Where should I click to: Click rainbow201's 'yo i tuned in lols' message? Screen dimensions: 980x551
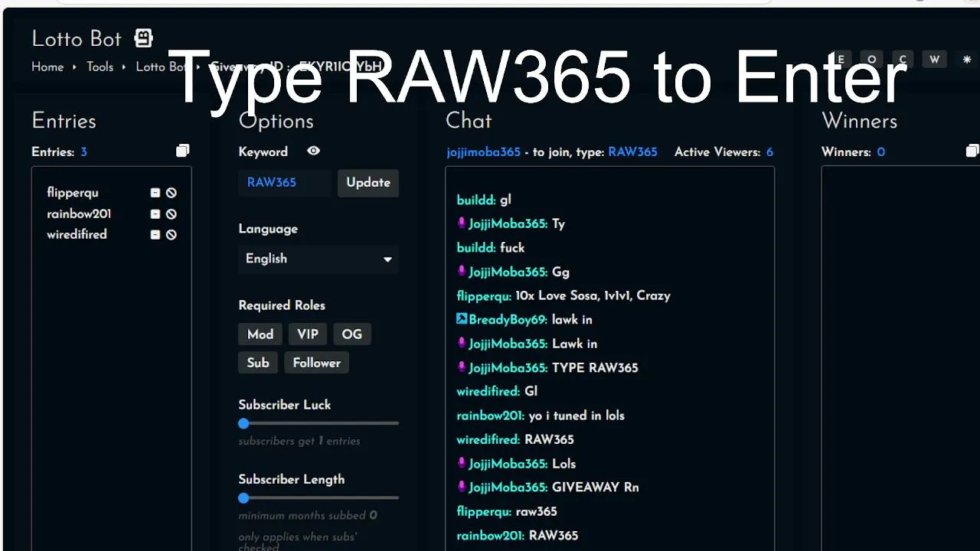(577, 416)
